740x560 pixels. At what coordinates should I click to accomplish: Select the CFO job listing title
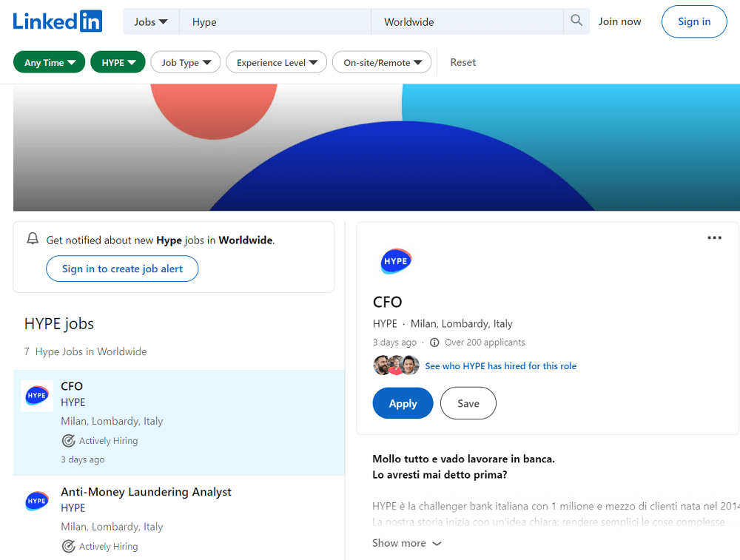[x=72, y=386]
